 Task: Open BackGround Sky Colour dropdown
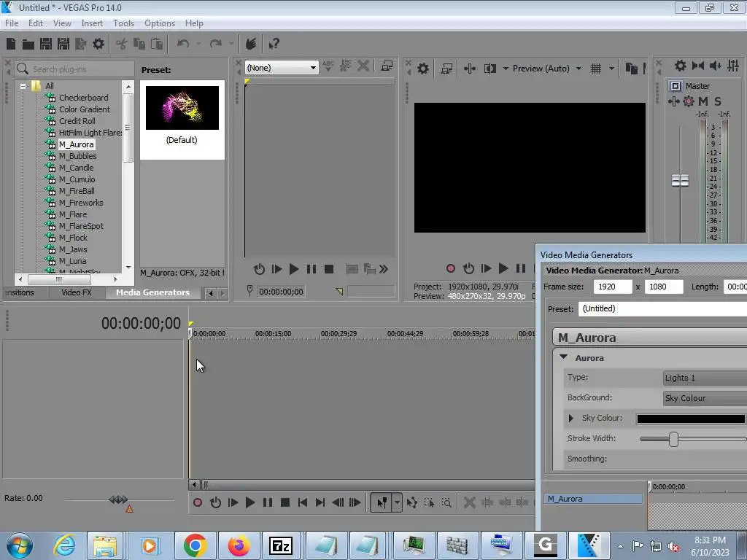coord(705,398)
